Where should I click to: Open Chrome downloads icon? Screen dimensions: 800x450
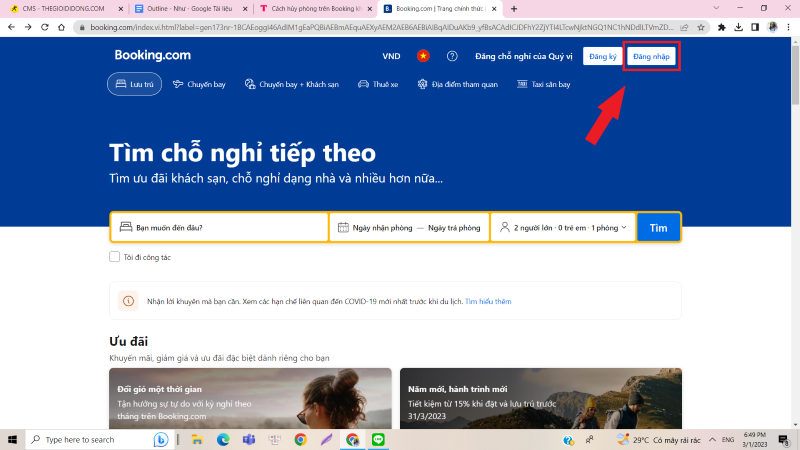click(738, 27)
